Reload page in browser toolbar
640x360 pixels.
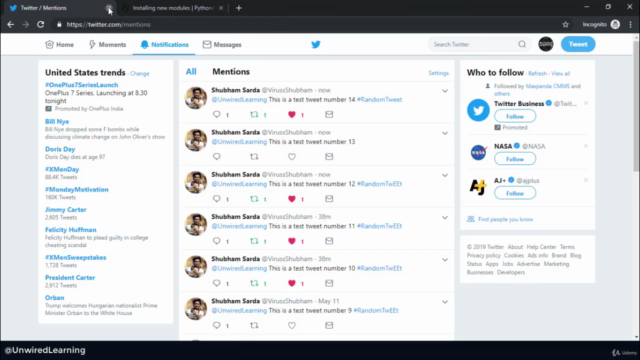point(40,24)
